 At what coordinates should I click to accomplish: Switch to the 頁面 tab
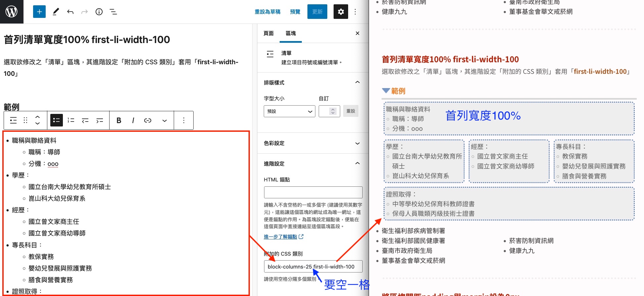point(269,33)
